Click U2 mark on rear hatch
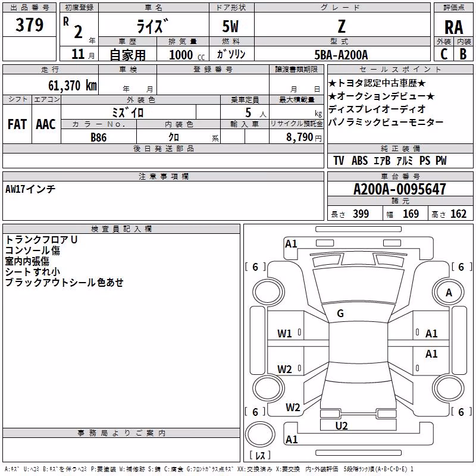The image size is (476, 476). (x=342, y=426)
